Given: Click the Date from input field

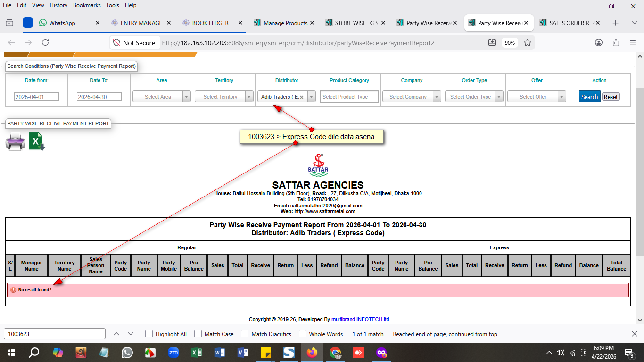Looking at the screenshot, I should (x=36, y=97).
